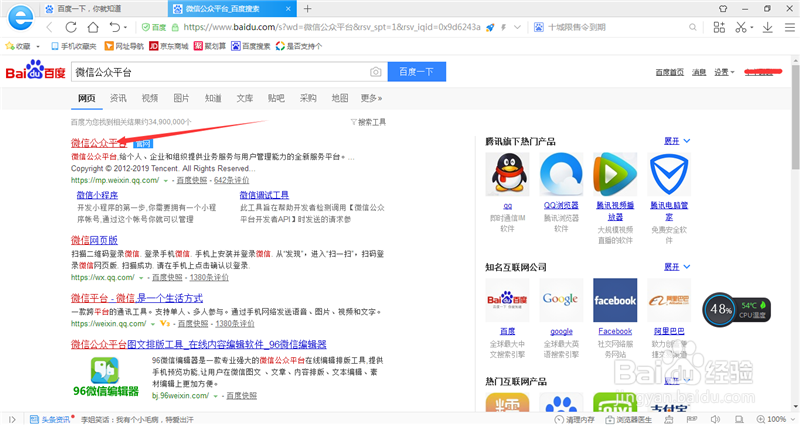Open the 微信网页版 result
This screenshot has height=425, width=800.
[x=94, y=240]
